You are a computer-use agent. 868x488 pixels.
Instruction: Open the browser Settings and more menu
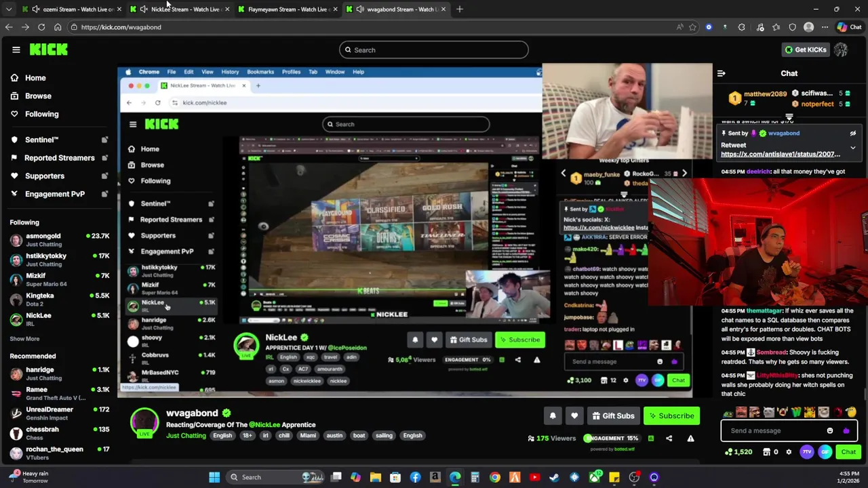[x=825, y=27]
